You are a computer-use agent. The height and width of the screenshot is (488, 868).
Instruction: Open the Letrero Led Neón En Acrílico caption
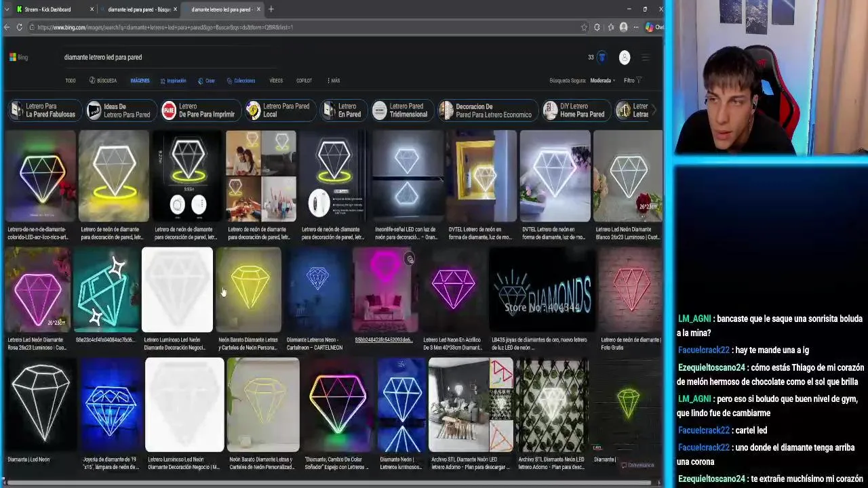tap(453, 344)
